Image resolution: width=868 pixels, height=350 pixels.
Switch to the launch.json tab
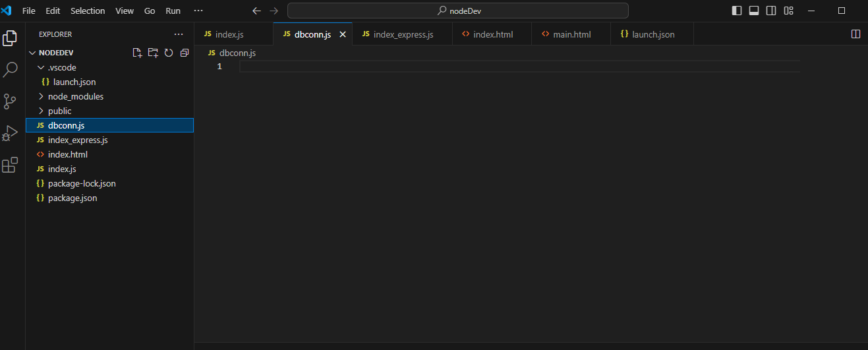[652, 34]
